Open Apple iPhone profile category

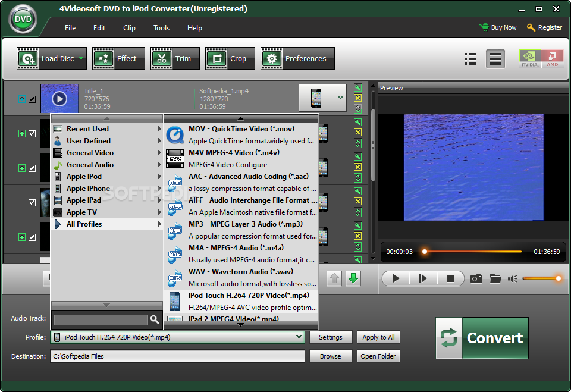[x=106, y=189]
